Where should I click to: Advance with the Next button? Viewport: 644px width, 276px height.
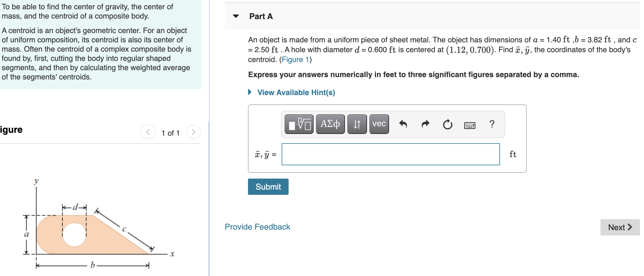(x=620, y=227)
